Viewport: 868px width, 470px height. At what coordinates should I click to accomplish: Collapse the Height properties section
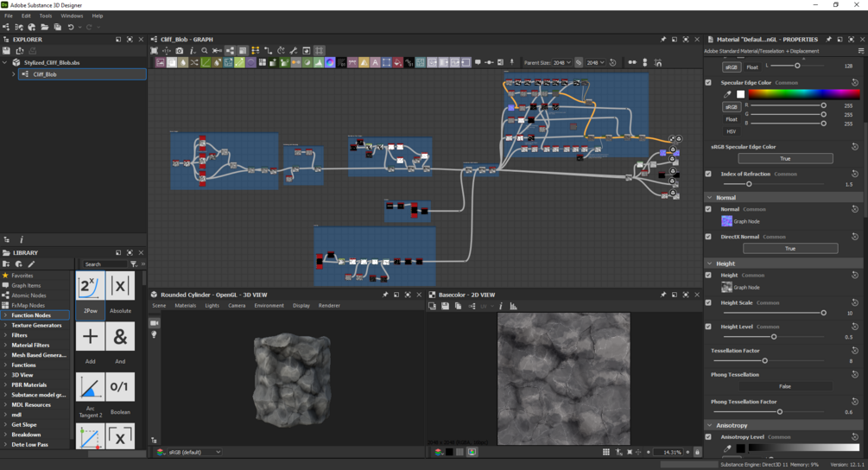[x=710, y=264]
